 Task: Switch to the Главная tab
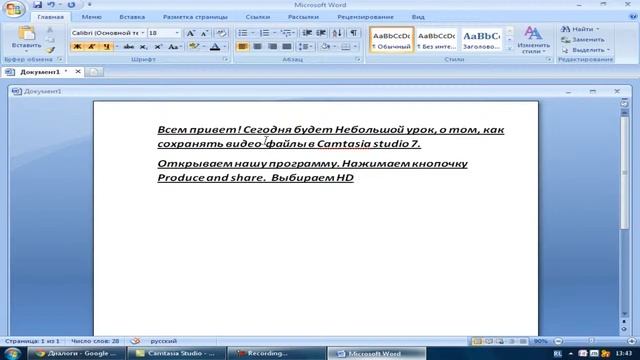(x=51, y=17)
